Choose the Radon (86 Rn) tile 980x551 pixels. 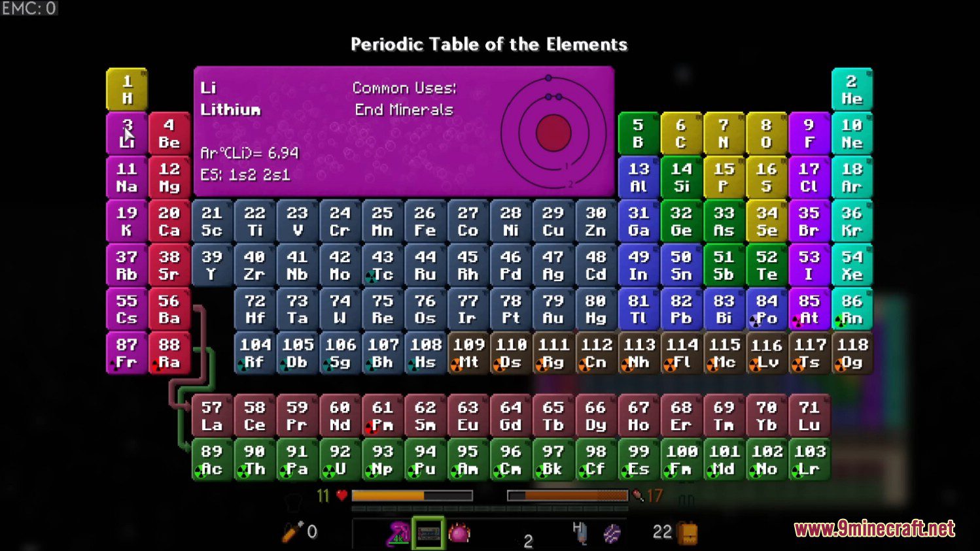tap(852, 309)
